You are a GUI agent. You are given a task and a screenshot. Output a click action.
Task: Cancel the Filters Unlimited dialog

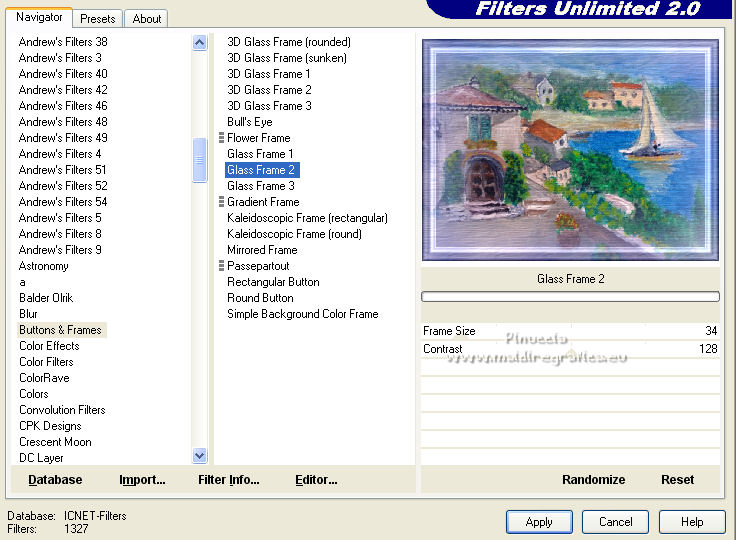pos(615,522)
